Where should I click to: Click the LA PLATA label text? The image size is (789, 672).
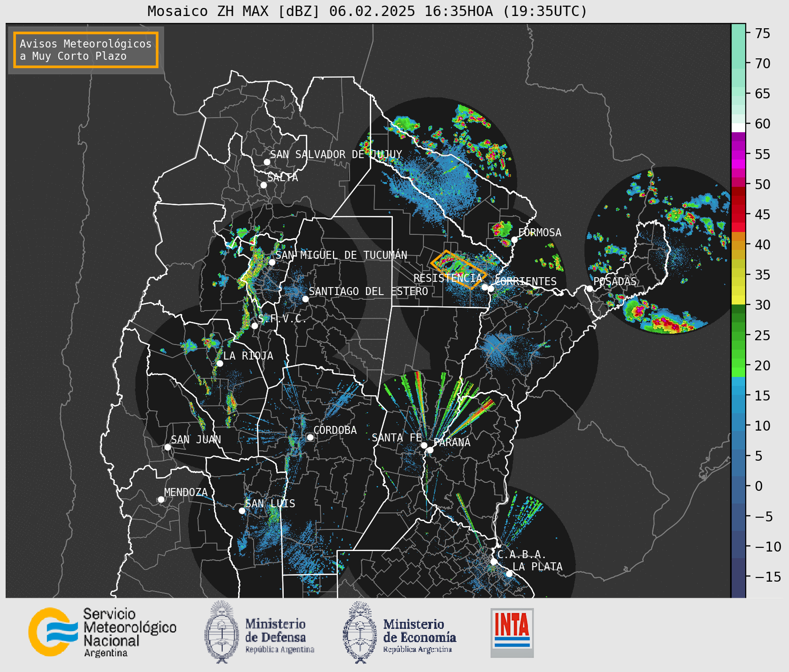[x=537, y=567]
